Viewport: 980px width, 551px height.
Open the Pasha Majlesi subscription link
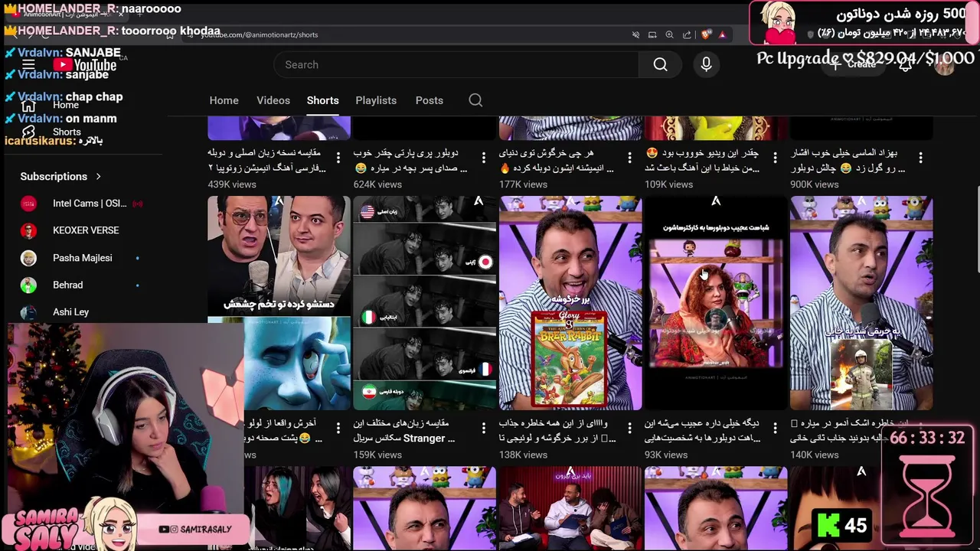[x=83, y=258]
